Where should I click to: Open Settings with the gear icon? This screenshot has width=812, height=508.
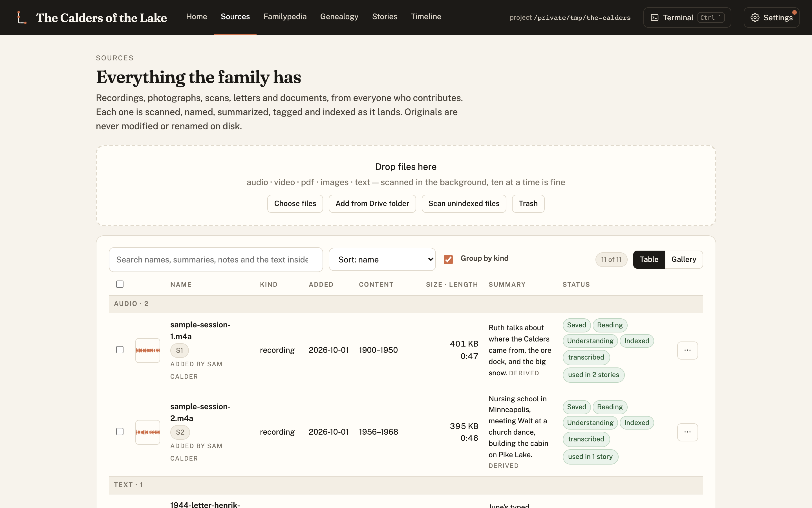pyautogui.click(x=771, y=17)
